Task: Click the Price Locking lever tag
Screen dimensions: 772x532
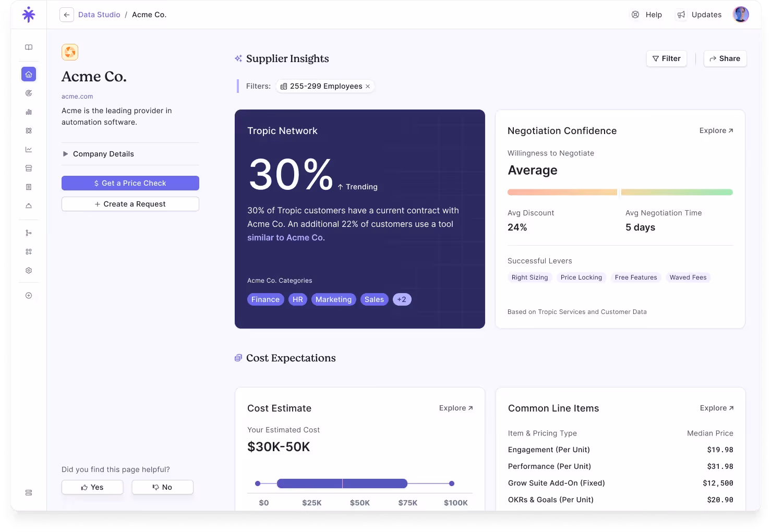Action: coord(582,277)
